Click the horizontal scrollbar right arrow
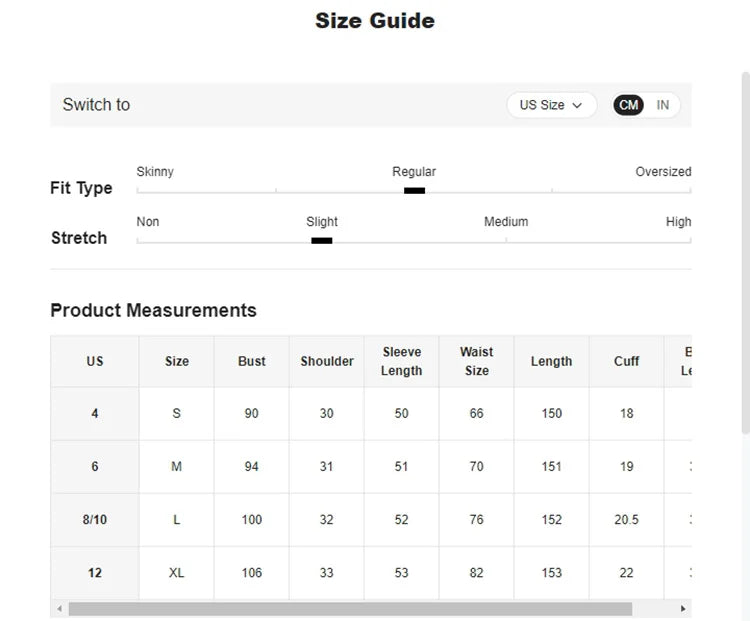Screen dimensions: 750x621 click(683, 609)
